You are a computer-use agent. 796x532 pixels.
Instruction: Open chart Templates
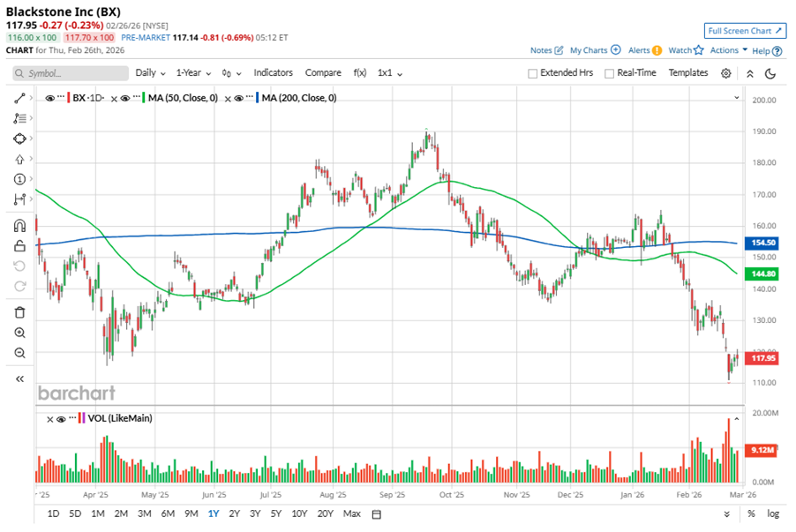tap(687, 72)
